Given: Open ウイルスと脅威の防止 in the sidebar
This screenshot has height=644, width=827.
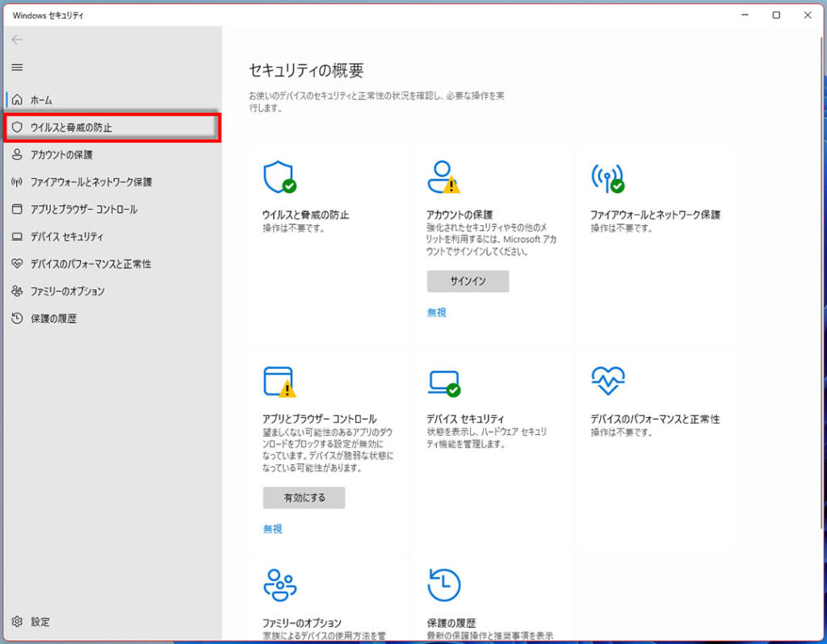Looking at the screenshot, I should pyautogui.click(x=71, y=128).
